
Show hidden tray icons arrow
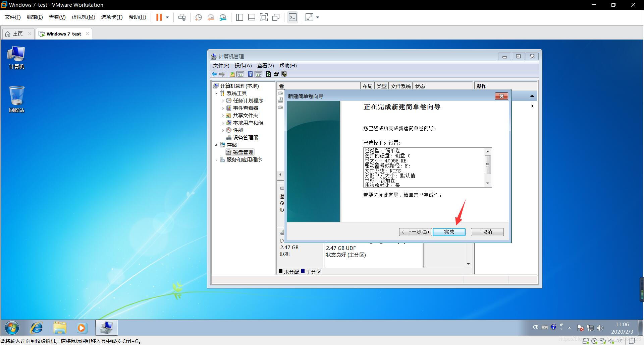tap(569, 328)
